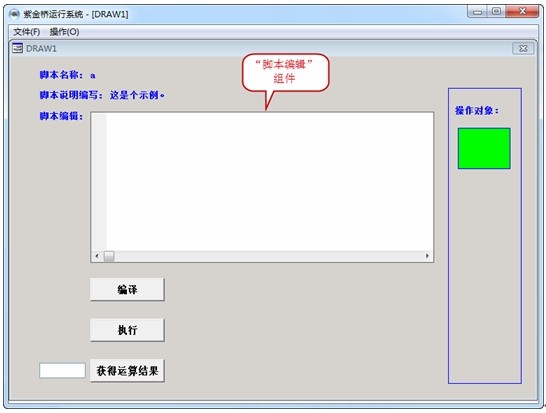
Task: Click the 获得运算结果 button
Action: pyautogui.click(x=127, y=371)
